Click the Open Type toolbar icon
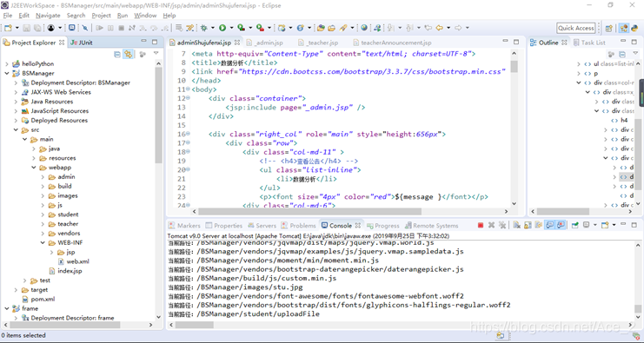Image resolution: width=644 pixels, height=343 pixels. click(321, 28)
